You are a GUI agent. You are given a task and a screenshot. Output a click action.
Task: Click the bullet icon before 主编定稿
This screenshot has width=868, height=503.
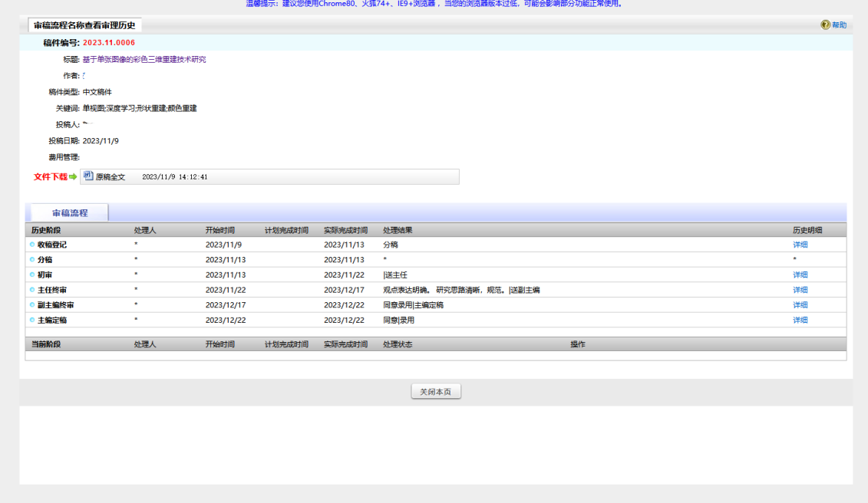(x=32, y=320)
